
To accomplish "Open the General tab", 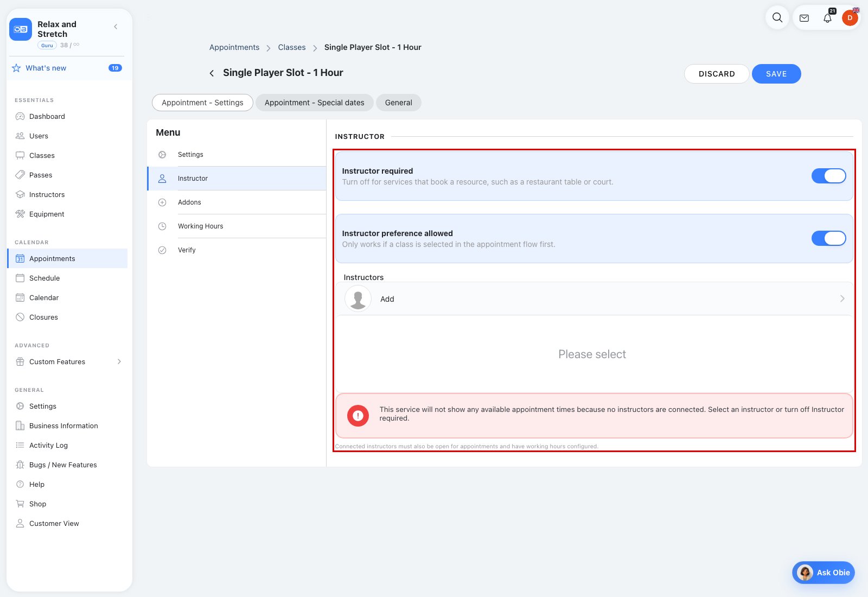I will tap(399, 103).
